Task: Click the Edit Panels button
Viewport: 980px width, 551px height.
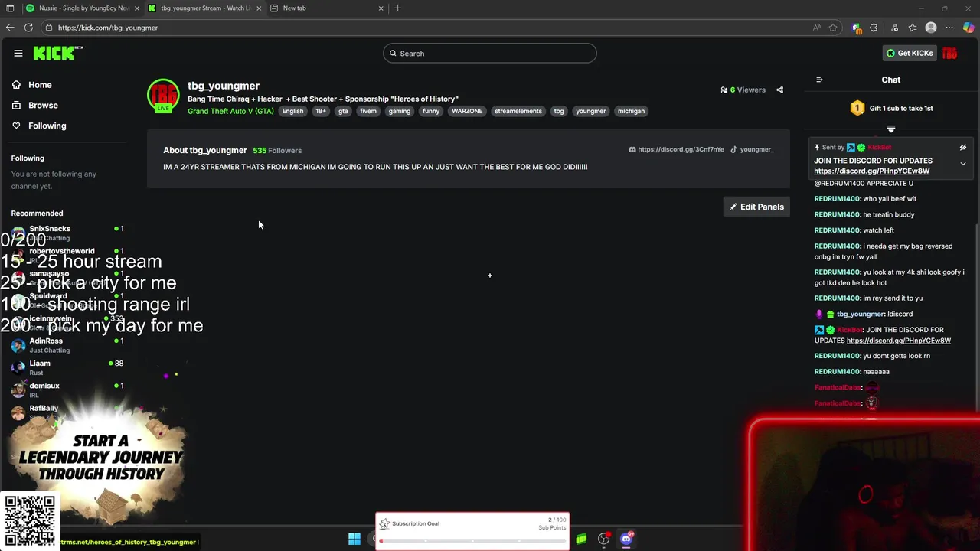Action: pyautogui.click(x=756, y=207)
